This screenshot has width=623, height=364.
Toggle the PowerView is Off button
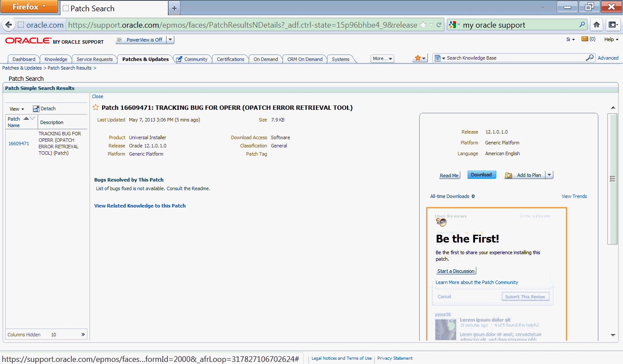coord(141,40)
